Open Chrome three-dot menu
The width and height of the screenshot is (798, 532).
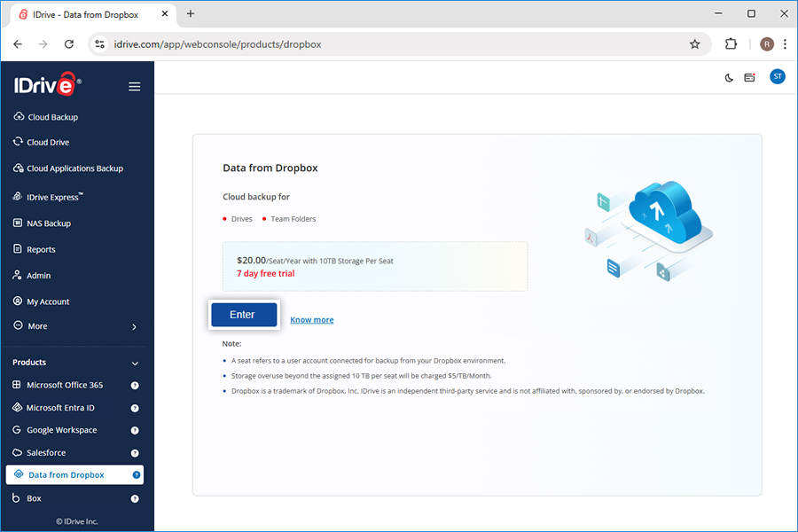(x=786, y=44)
